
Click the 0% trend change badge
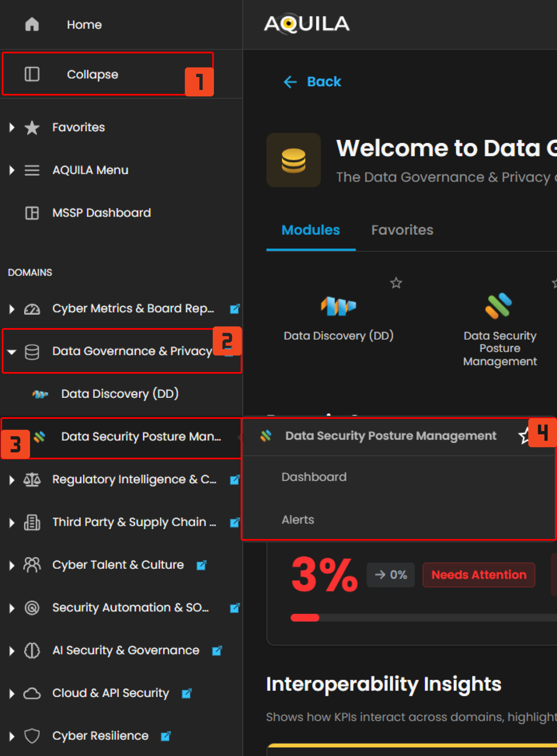tap(391, 575)
